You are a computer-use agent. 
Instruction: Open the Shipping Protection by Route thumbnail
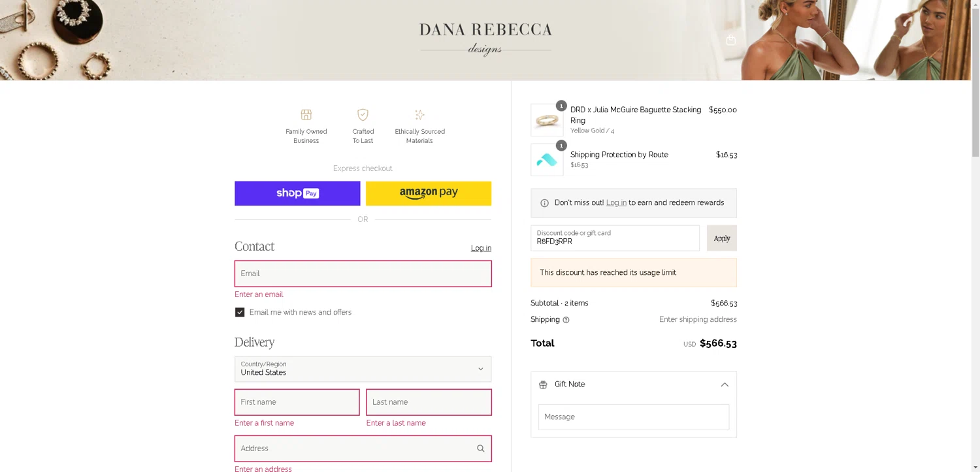547,160
